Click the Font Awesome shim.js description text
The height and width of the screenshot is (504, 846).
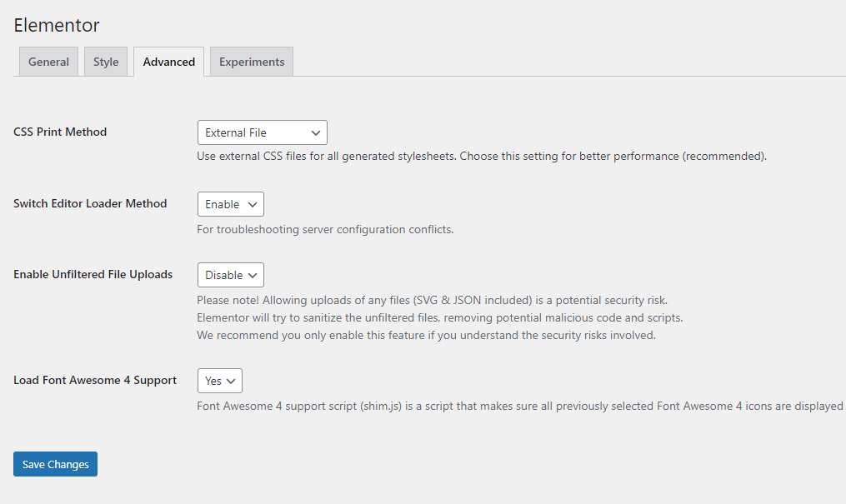coord(519,406)
